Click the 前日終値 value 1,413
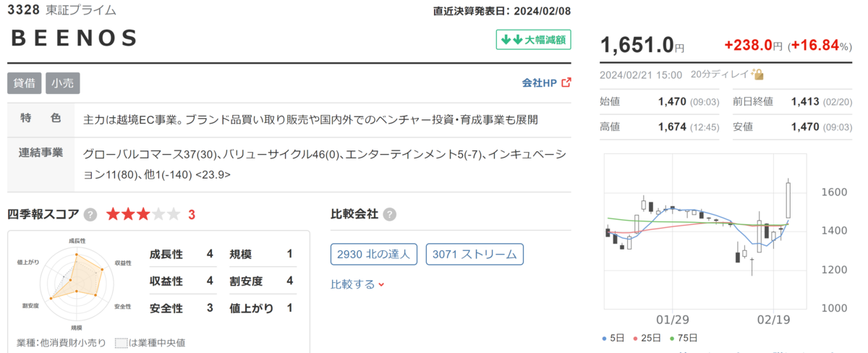 806,102
